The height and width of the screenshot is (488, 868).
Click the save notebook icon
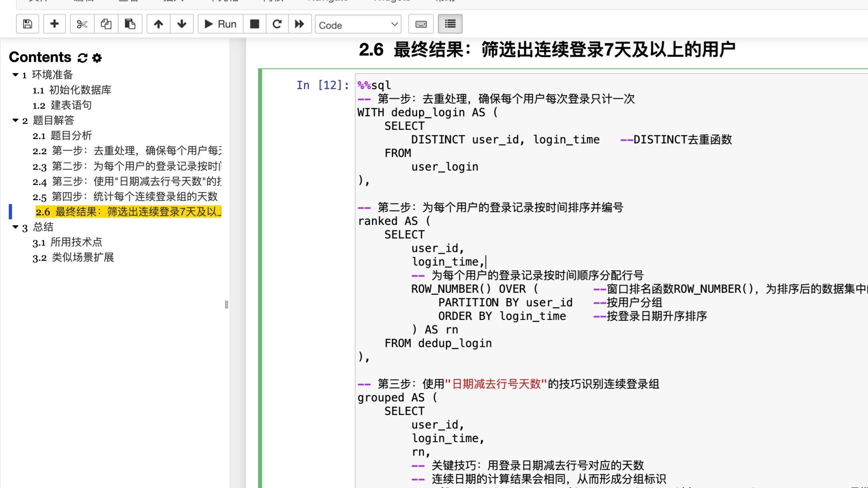pos(28,24)
